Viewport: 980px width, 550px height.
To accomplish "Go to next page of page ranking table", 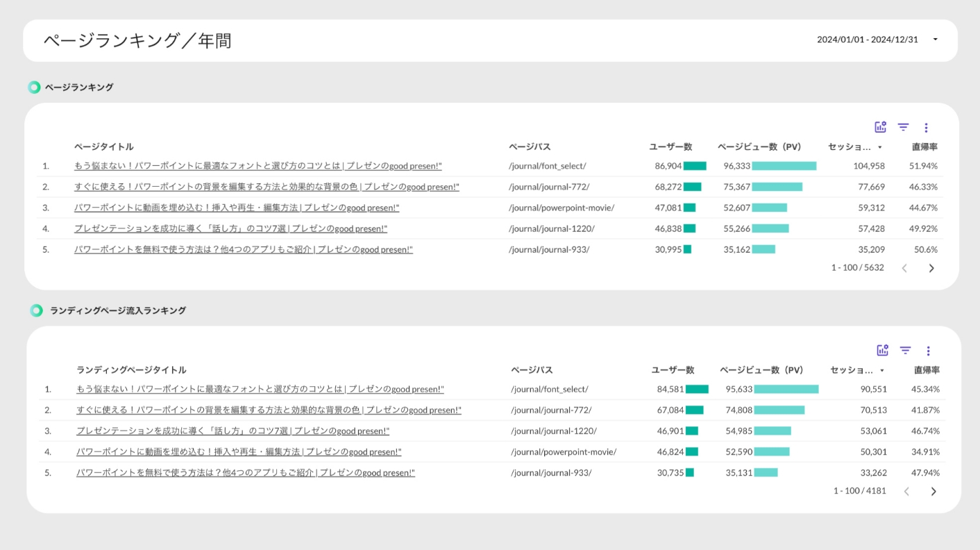I will coord(931,268).
